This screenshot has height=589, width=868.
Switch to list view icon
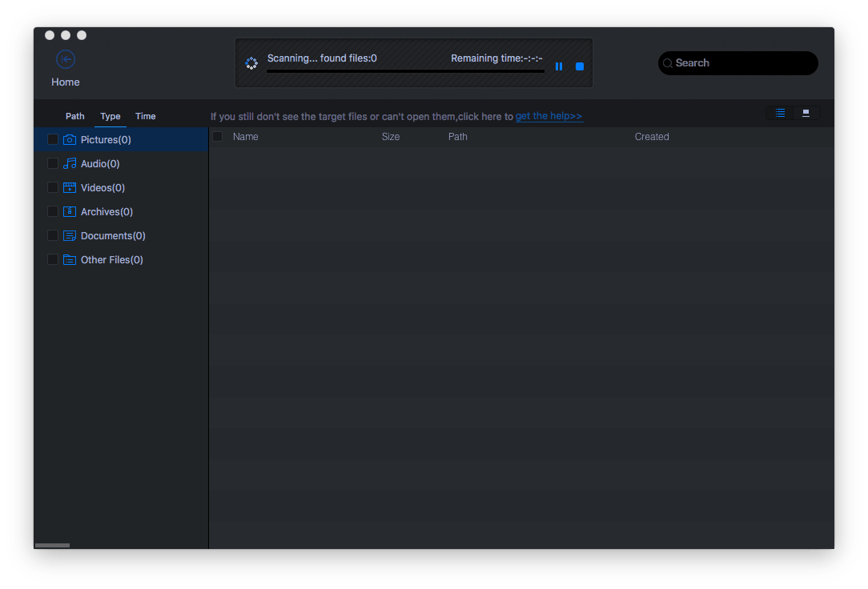click(780, 113)
